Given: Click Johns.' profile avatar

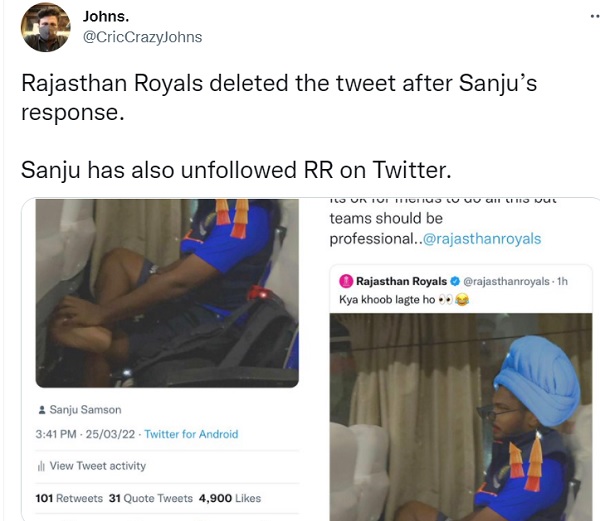Looking at the screenshot, I should 46,27.
